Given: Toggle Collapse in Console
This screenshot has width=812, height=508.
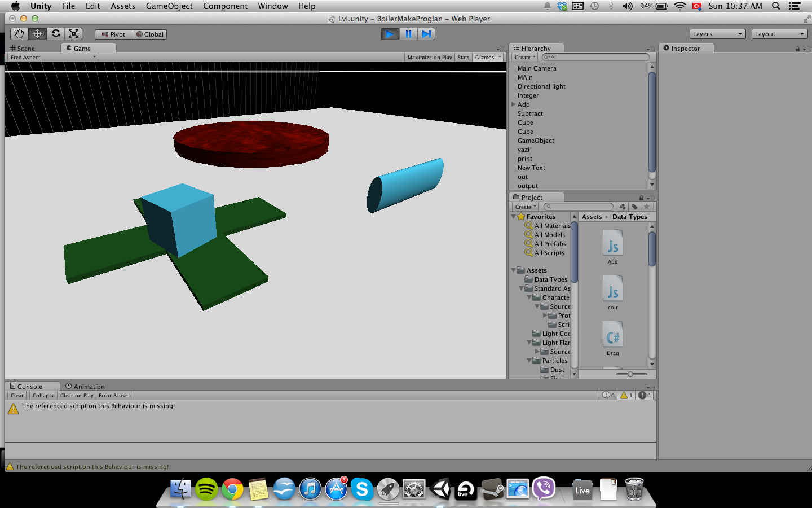Looking at the screenshot, I should point(43,396).
